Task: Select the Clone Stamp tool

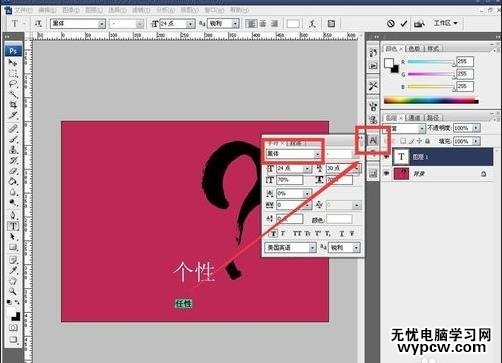Action: (x=13, y=150)
